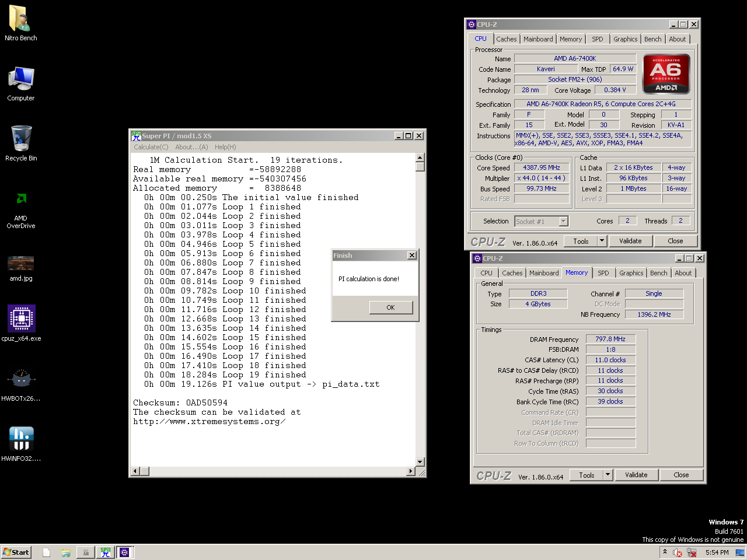
Task: Select Bench tab in lower CPU-Z window
Action: click(x=659, y=273)
